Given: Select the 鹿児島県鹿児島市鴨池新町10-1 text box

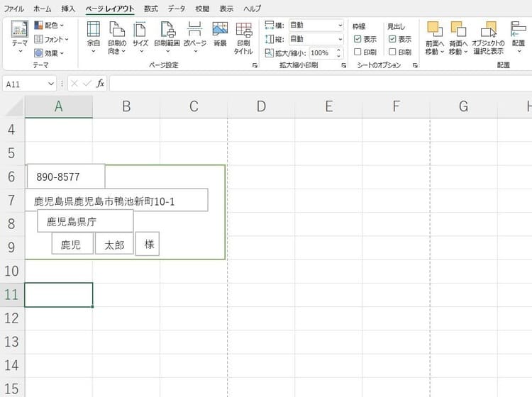Looking at the screenshot, I should [116, 200].
